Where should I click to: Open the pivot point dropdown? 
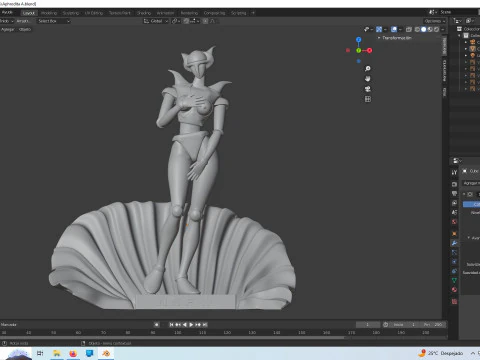point(176,21)
